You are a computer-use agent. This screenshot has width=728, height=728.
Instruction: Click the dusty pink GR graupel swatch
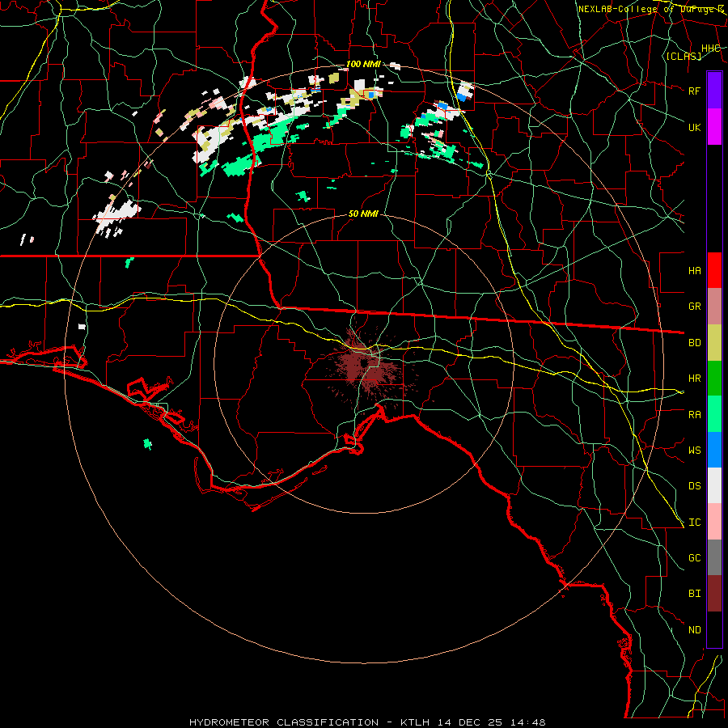[x=714, y=307]
